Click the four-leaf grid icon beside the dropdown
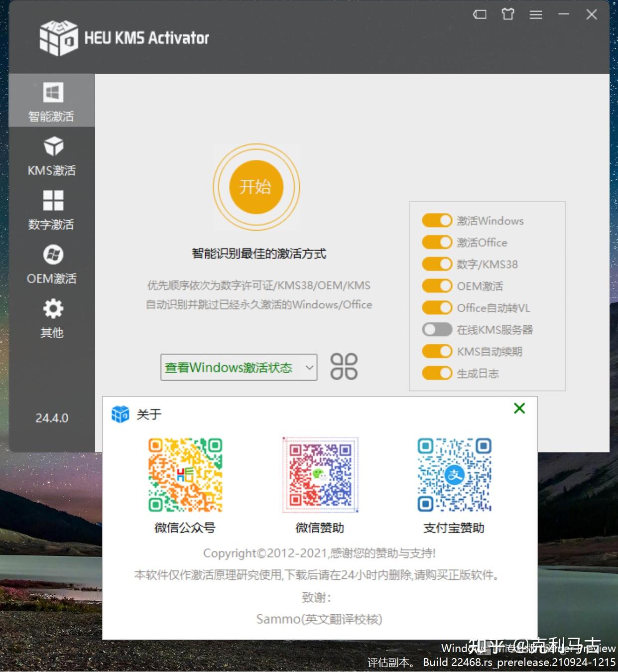 click(344, 367)
